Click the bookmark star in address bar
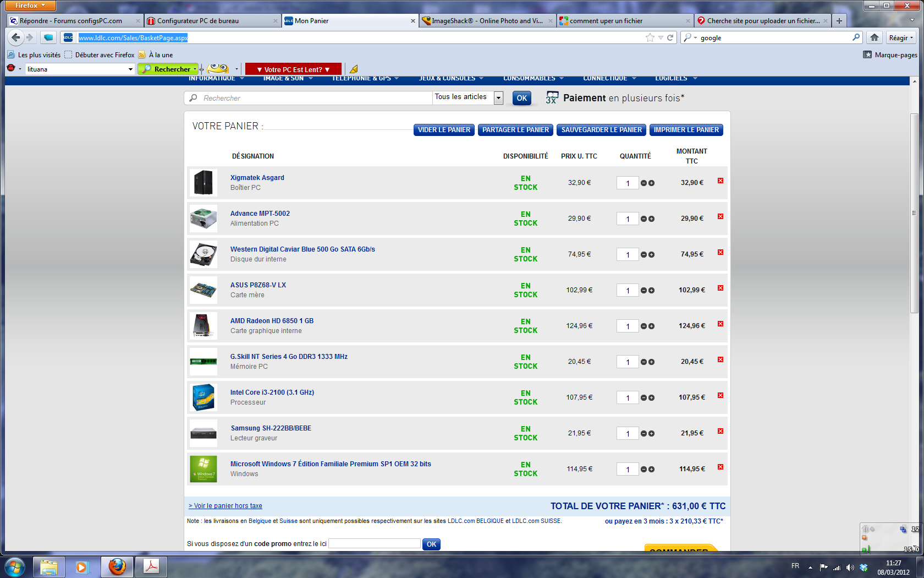The image size is (924, 578). tap(650, 37)
